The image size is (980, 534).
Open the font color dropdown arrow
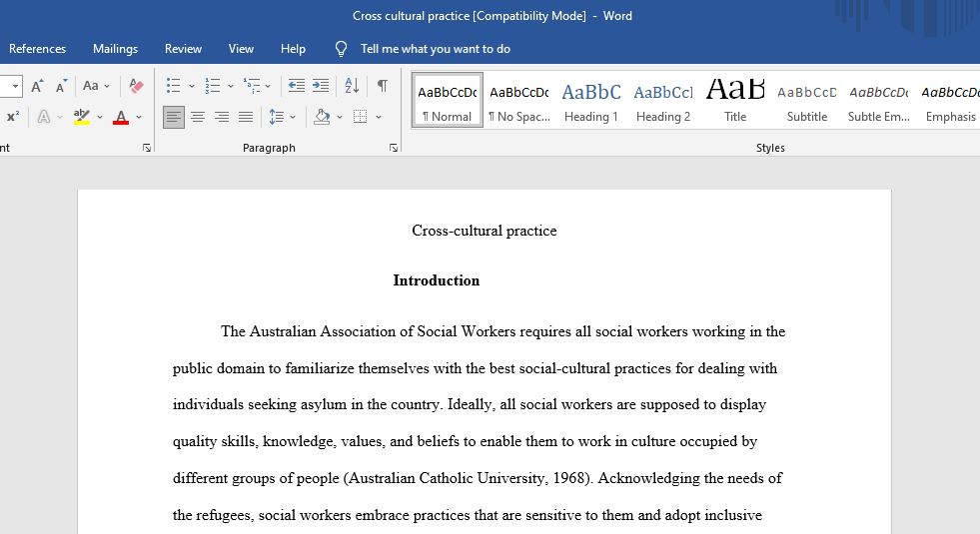[139, 117]
